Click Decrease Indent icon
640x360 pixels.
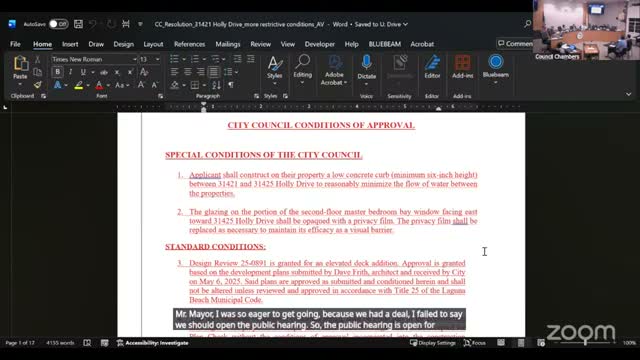(237, 59)
